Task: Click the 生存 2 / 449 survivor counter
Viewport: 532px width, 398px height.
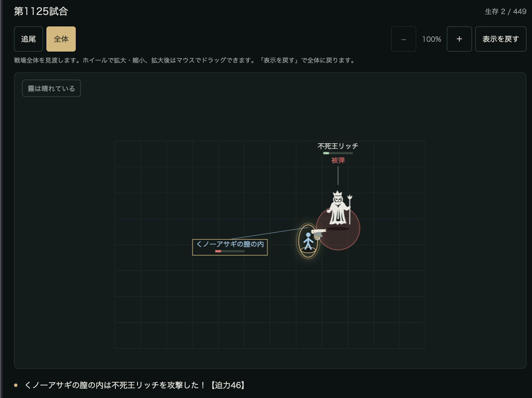Action: 506,12
